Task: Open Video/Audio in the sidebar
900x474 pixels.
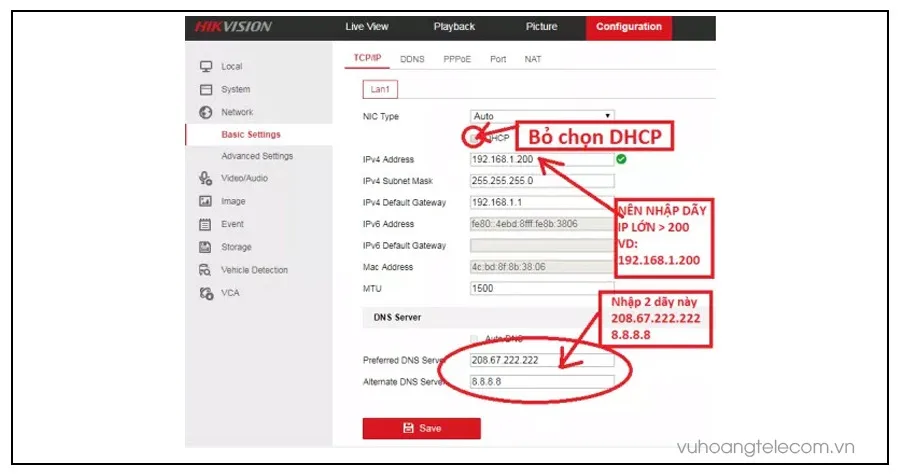Action: coord(245,178)
